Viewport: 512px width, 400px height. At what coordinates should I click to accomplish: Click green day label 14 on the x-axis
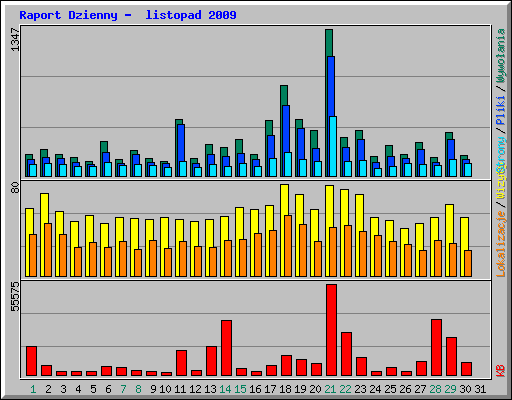click(x=225, y=389)
